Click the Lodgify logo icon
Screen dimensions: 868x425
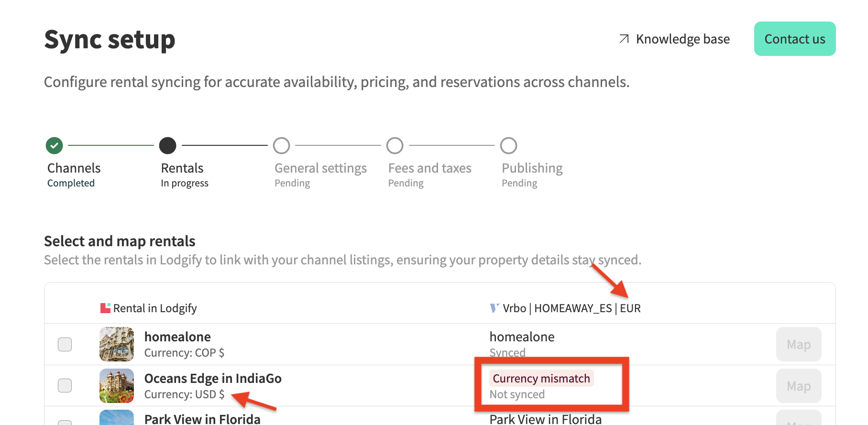[105, 308]
